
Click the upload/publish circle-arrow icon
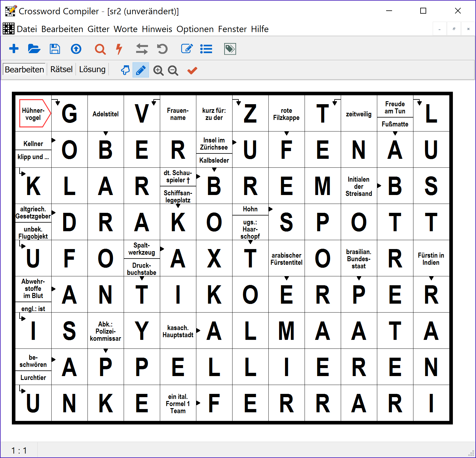[x=76, y=49]
